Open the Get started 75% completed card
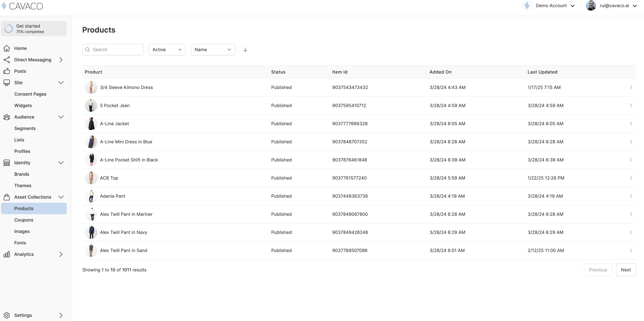644x321 pixels. 34,28
